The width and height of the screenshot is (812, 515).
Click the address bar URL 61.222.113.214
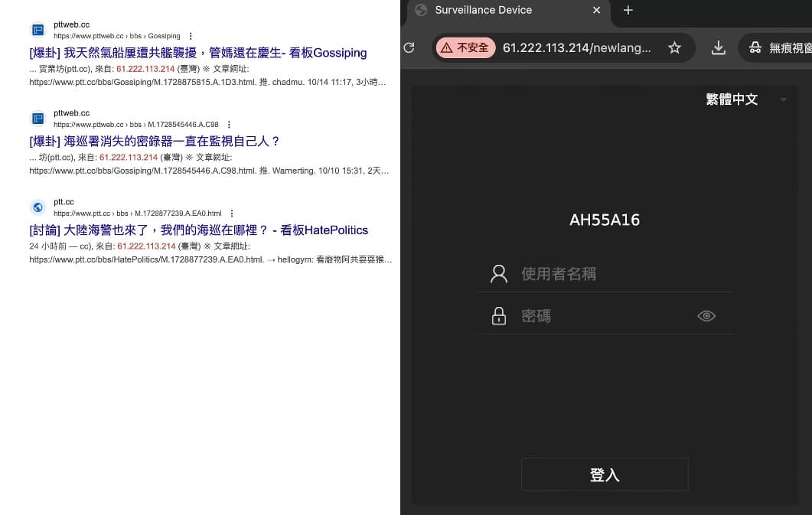click(x=576, y=47)
